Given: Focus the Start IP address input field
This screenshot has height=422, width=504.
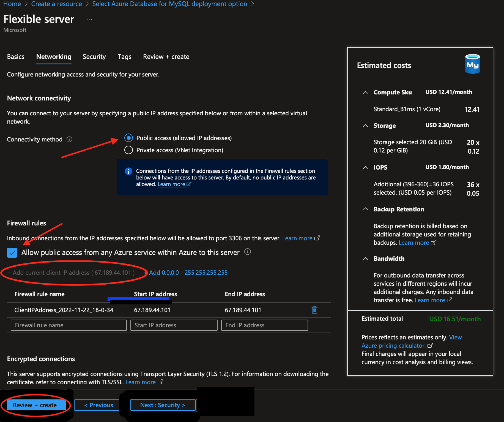Looking at the screenshot, I should 174,325.
